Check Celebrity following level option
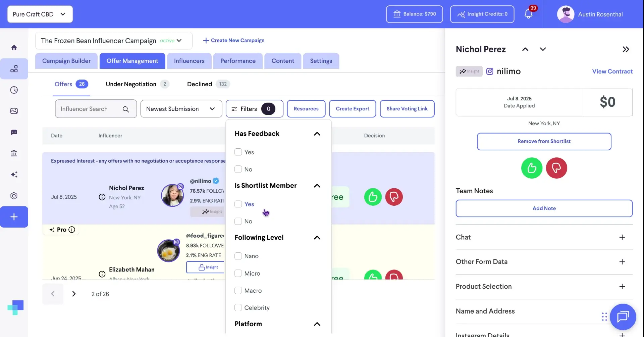This screenshot has height=337, width=644. coord(238,307)
